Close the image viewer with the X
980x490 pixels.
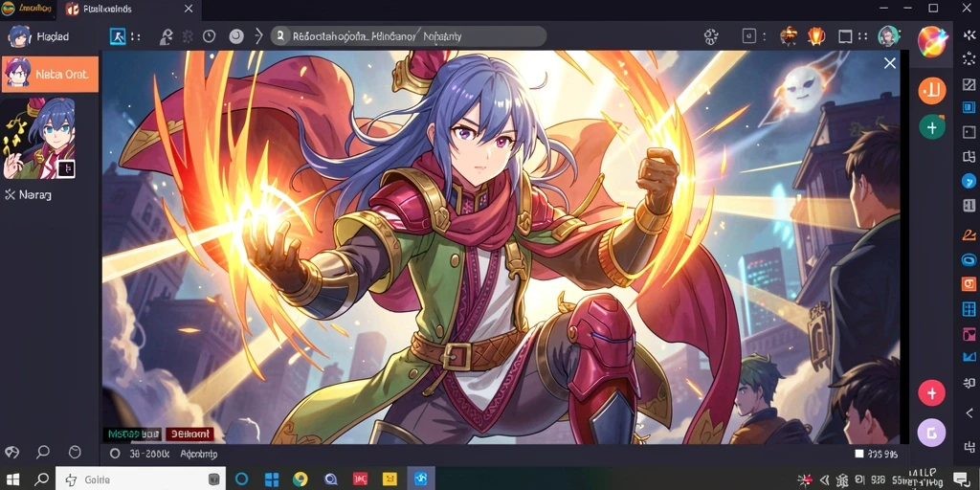(x=889, y=63)
